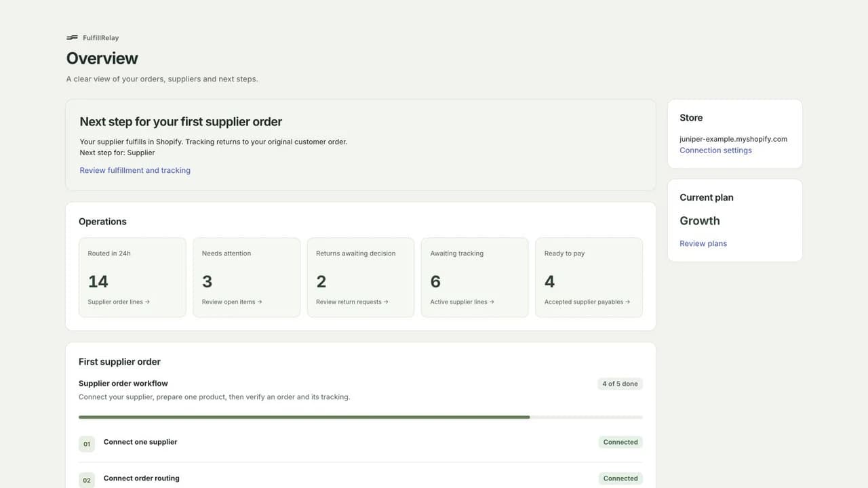Select step 02 number badge

[87, 481]
